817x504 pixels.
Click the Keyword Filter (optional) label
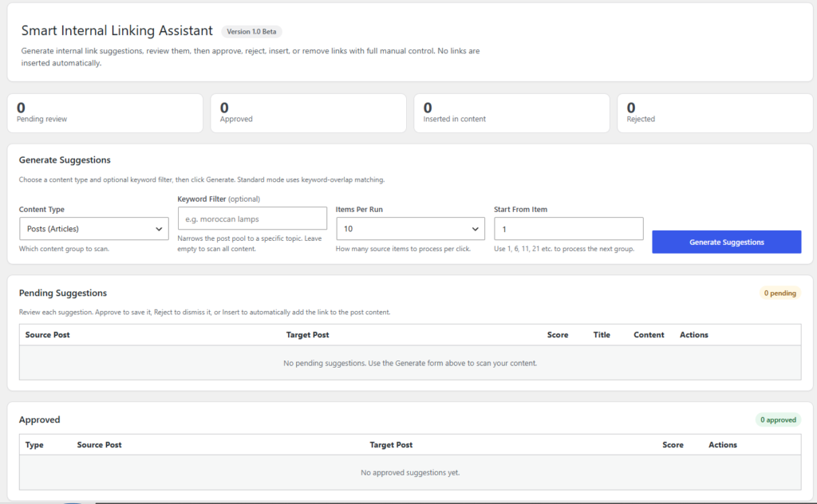tap(219, 199)
